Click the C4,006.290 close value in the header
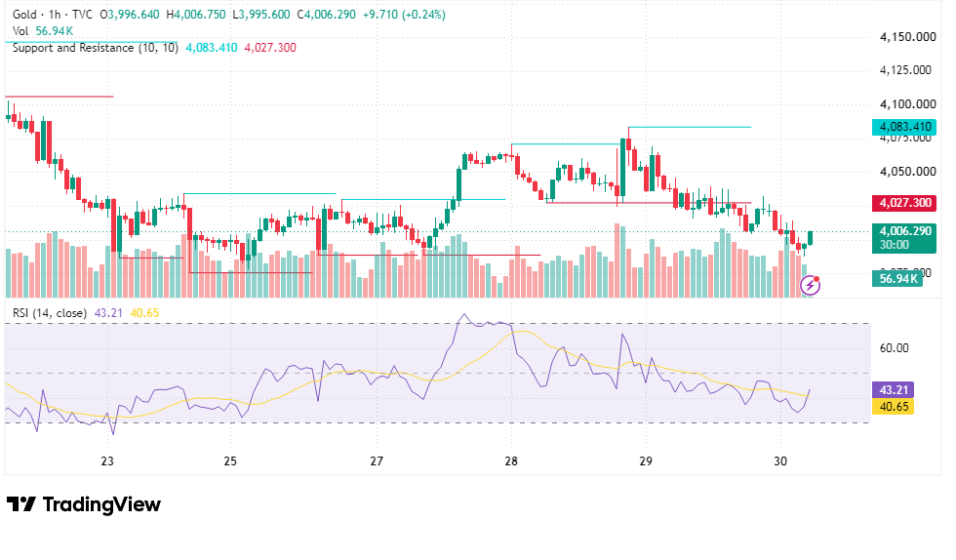Image resolution: width=956 pixels, height=560 pixels. tap(326, 14)
